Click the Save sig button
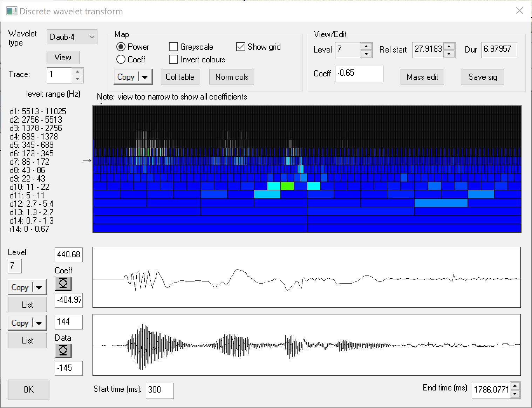This screenshot has height=408, width=532. coord(482,77)
